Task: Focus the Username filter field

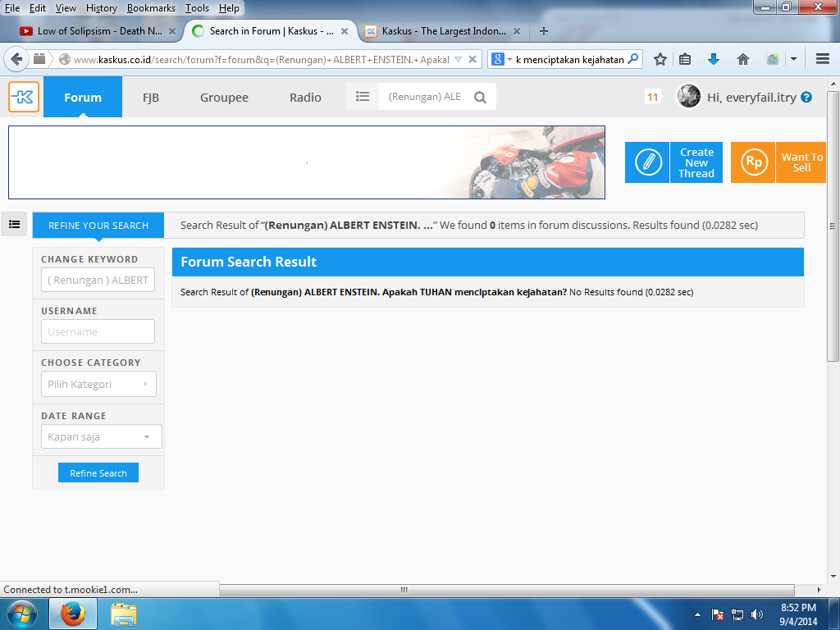Action: pos(98,331)
